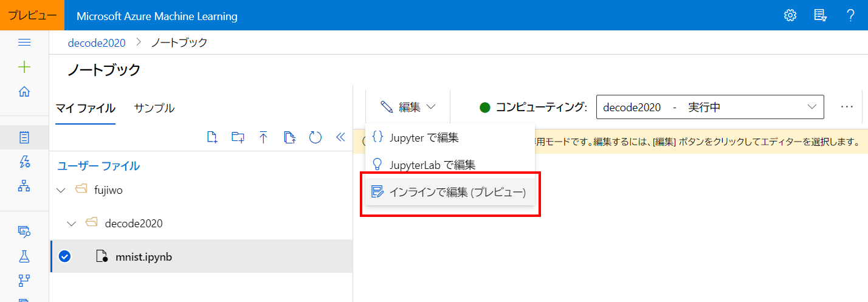This screenshot has width=868, height=302.
Task: Open the hamburger navigation menu
Action: pos(24,43)
